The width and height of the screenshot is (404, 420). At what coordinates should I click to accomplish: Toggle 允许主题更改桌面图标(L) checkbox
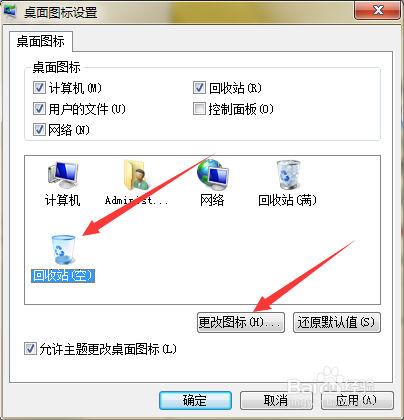[30, 349]
